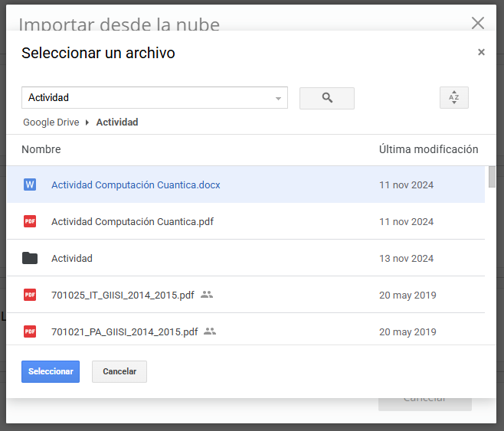Click PDF icon for Actividad Computación Cuantica.pdf

[30, 221]
